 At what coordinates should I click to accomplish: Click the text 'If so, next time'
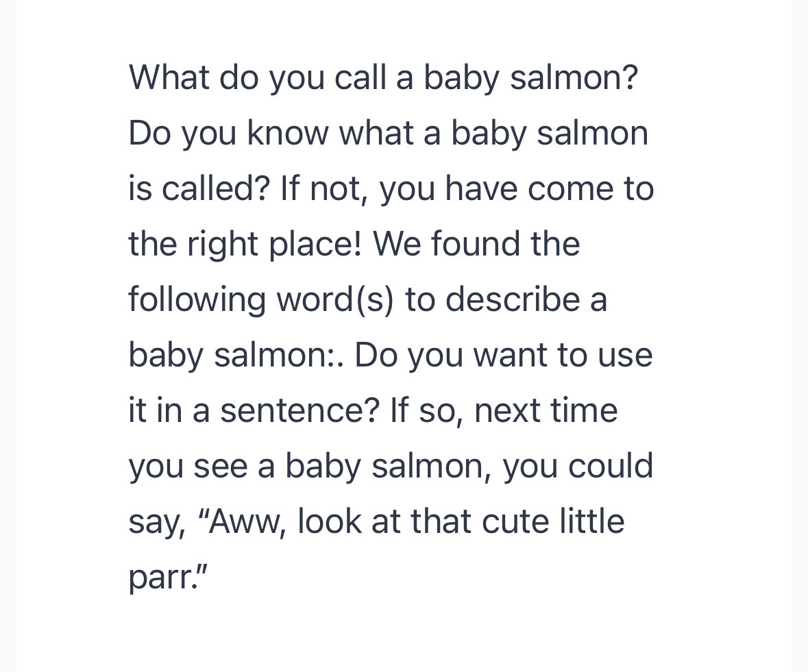(x=504, y=410)
